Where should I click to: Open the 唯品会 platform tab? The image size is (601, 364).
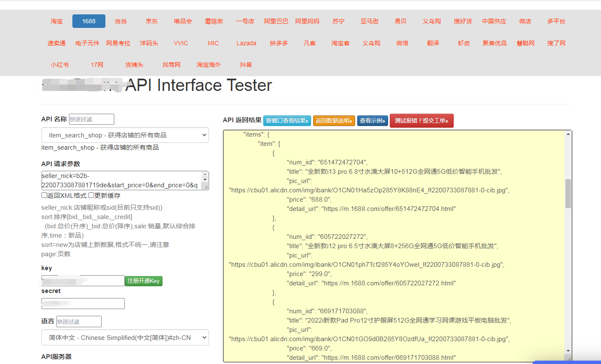183,21
